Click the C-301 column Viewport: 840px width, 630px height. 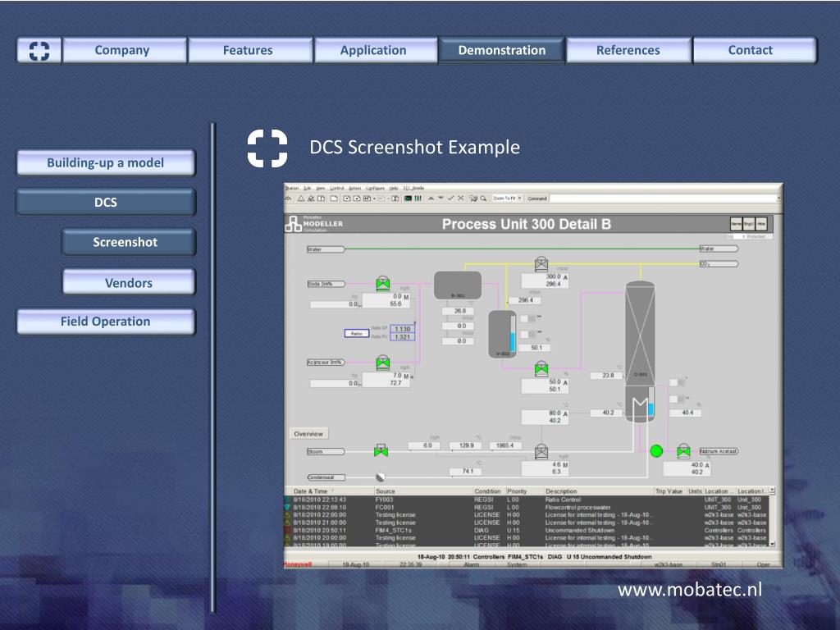pyautogui.click(x=640, y=351)
